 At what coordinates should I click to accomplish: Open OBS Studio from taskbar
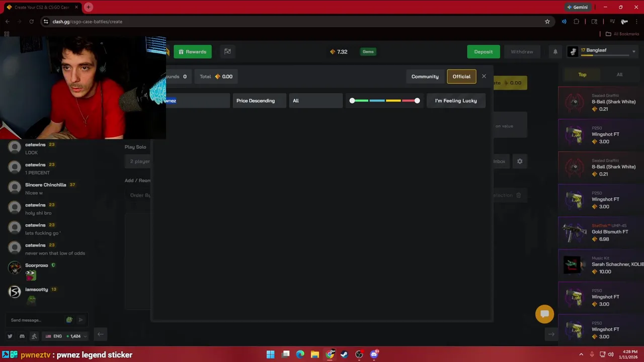coord(359,354)
